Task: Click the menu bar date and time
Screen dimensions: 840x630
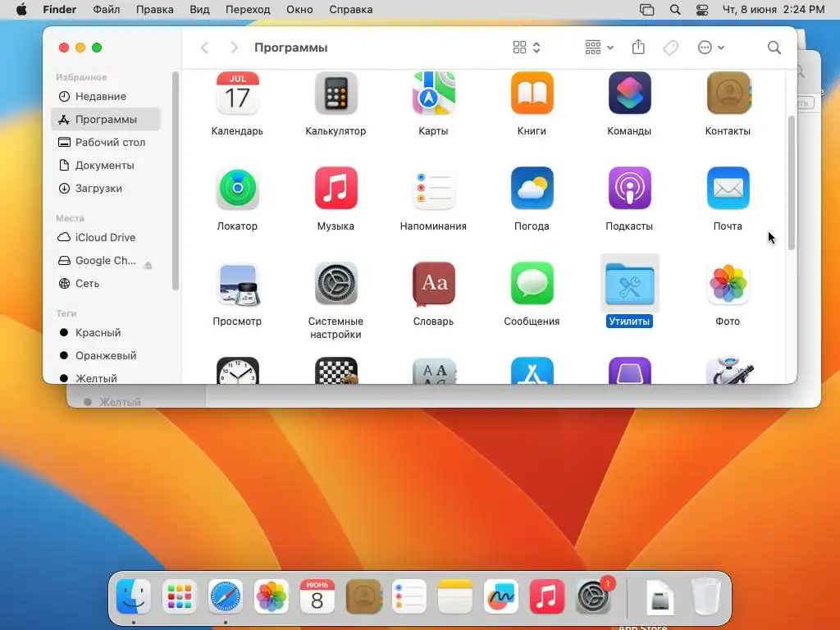Action: pos(774,10)
